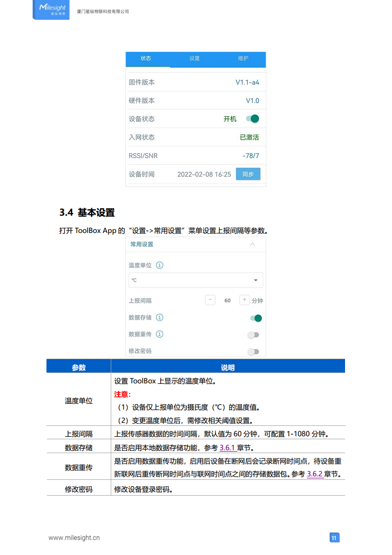
Task: Click the 固件版本 row label
Action: (142, 83)
